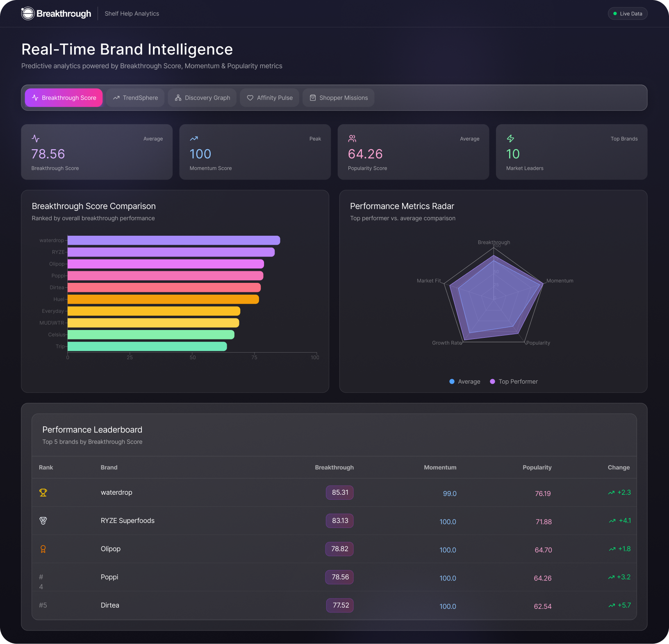Click the trending arrow icon on Momentum Score card

193,139
